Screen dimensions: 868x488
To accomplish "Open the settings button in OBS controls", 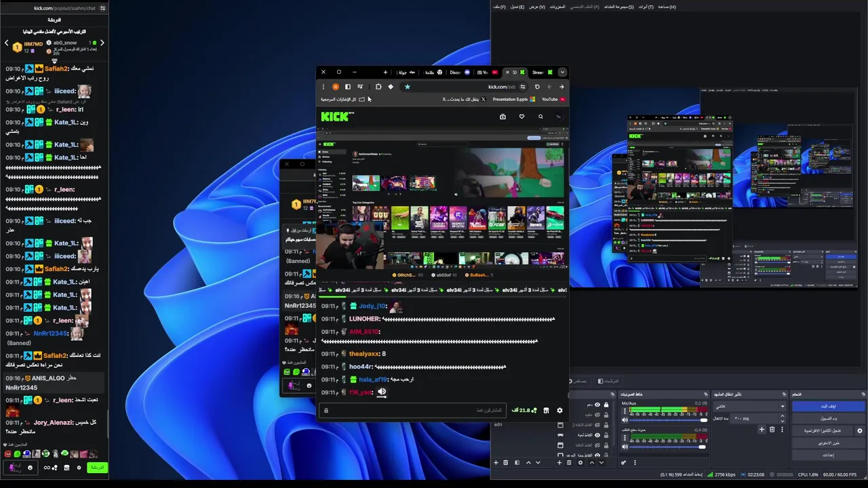I will 829,455.
